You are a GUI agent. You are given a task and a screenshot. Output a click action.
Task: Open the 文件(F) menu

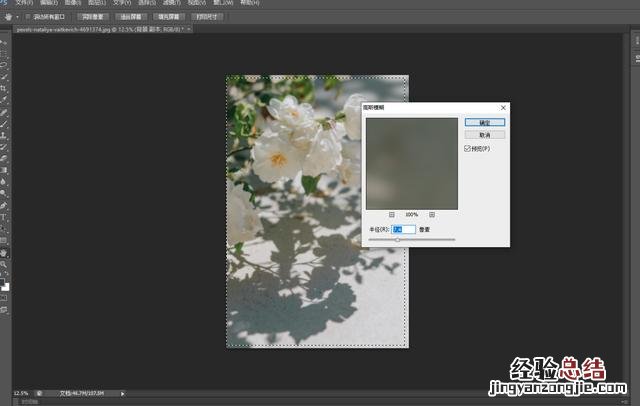[x=24, y=2]
